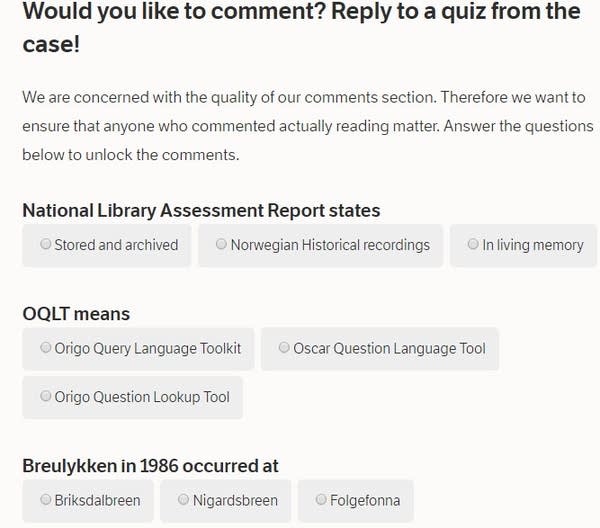Viewport: 600px width, 528px height.
Task: Click the 'Stored and archived' label text
Action: click(x=116, y=244)
